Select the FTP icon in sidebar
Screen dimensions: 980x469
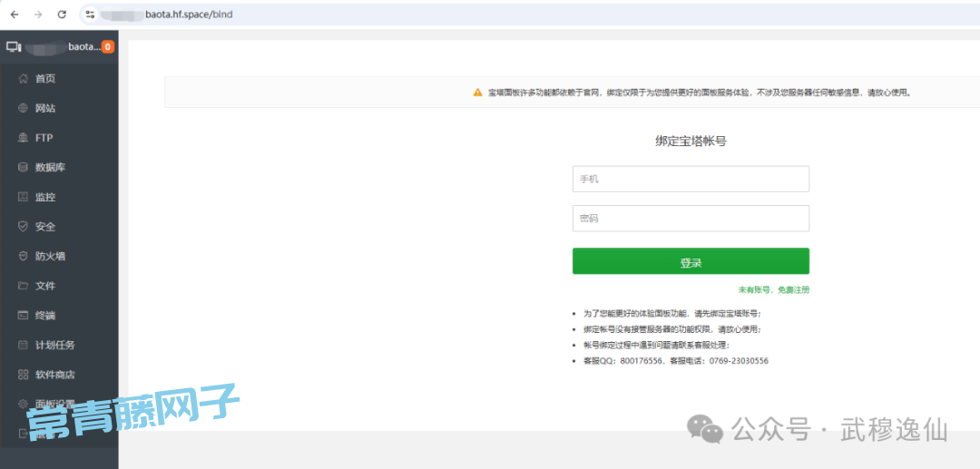(x=24, y=138)
